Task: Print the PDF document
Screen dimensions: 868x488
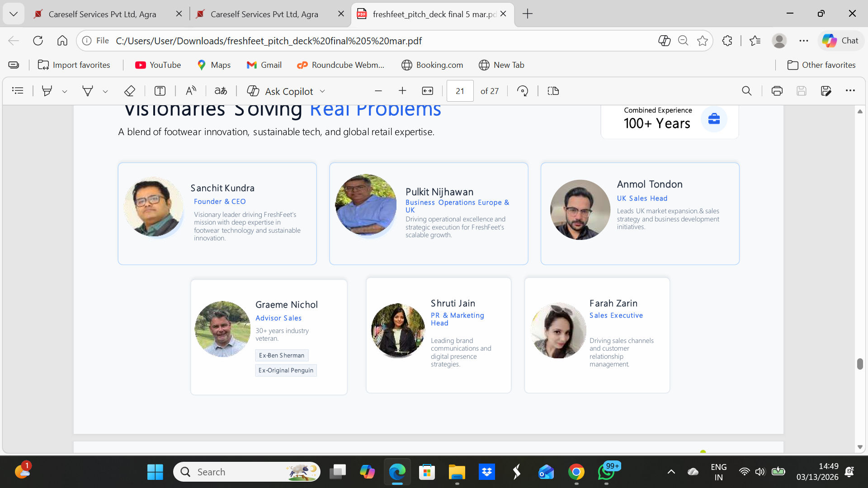Action: tap(777, 91)
